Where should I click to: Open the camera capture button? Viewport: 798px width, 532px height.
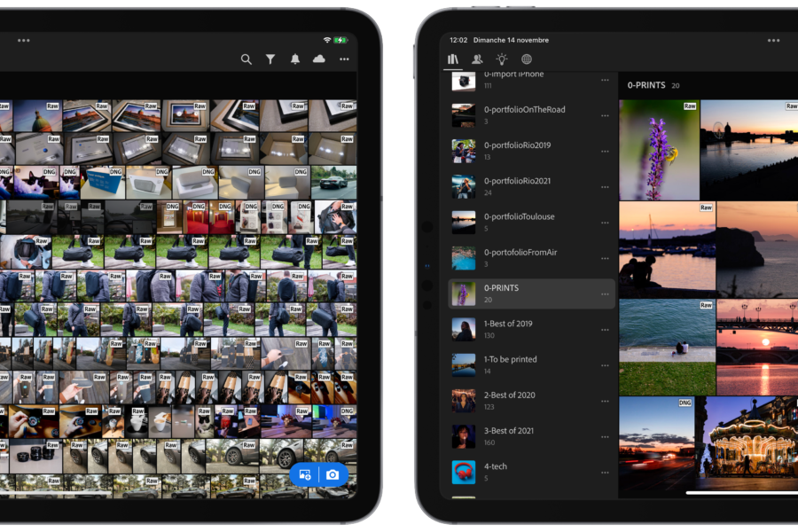click(332, 475)
